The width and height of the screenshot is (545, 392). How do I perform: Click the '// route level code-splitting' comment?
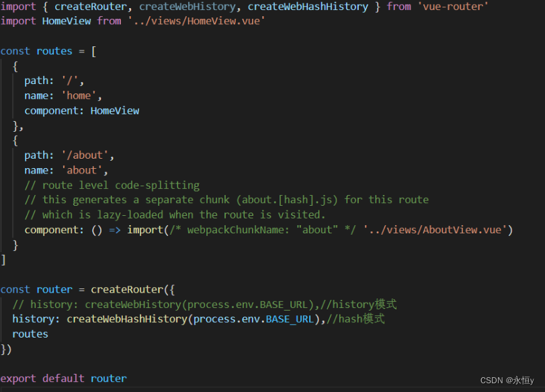(x=112, y=186)
